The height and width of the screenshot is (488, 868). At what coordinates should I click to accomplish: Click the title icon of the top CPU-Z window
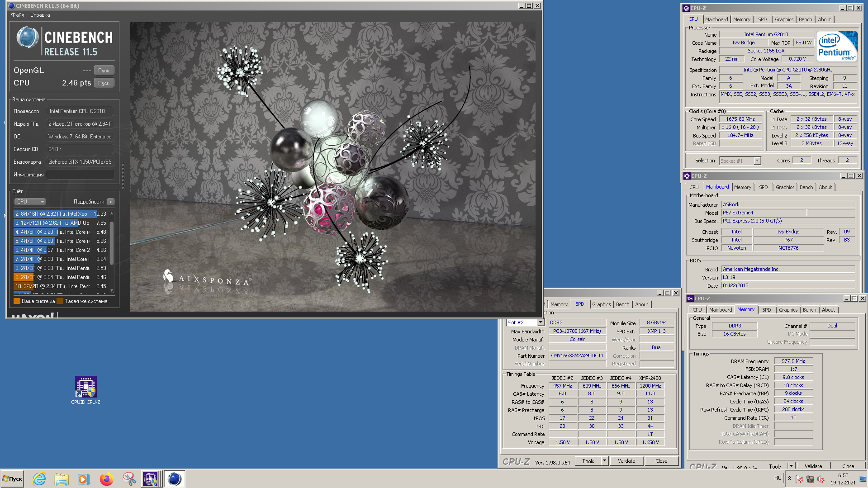point(687,8)
